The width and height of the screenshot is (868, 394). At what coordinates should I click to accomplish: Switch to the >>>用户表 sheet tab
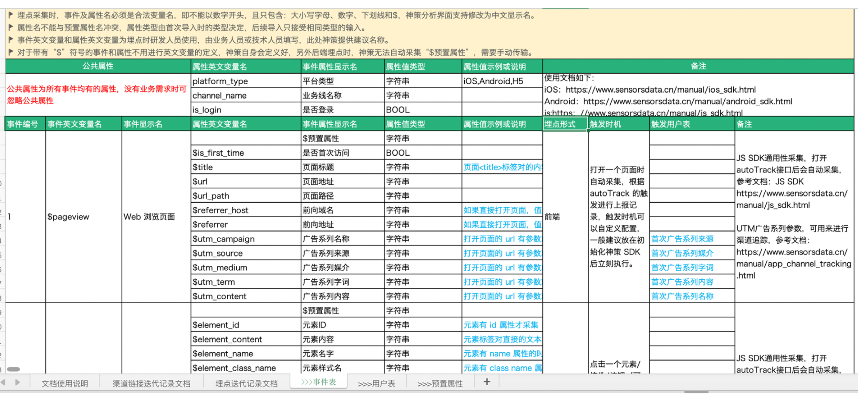point(377,384)
